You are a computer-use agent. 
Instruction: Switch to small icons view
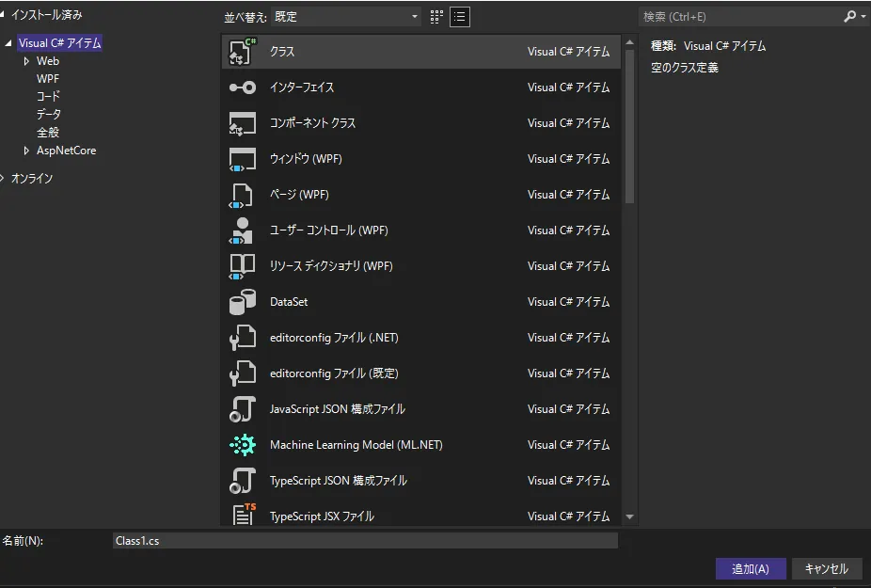pos(436,17)
